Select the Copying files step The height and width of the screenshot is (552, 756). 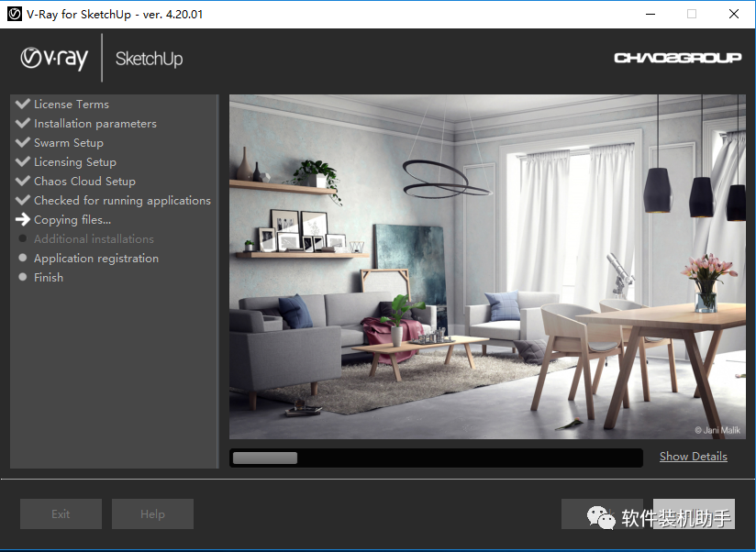(x=72, y=220)
